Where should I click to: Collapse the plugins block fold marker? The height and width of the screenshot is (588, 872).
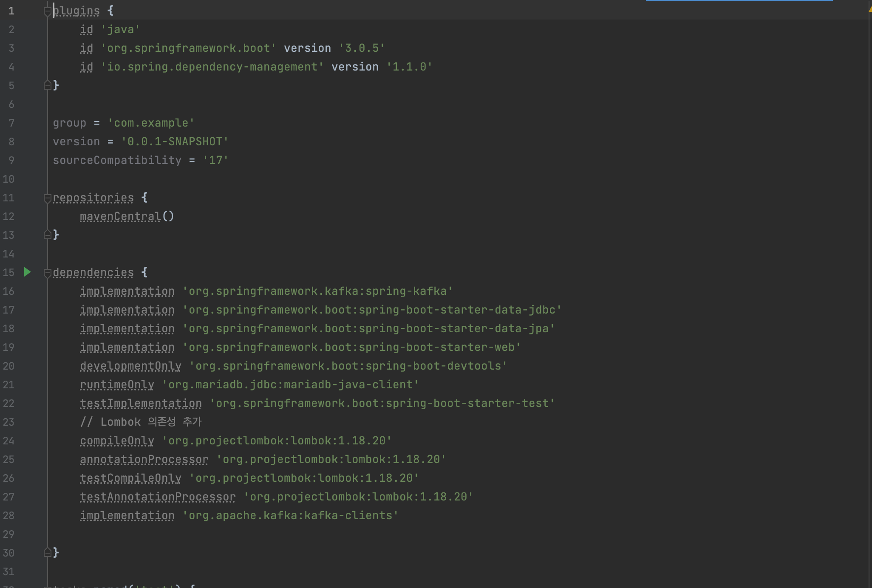click(47, 11)
